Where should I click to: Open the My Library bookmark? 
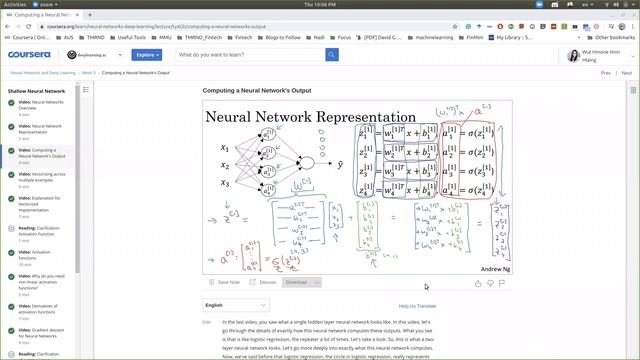click(511, 38)
